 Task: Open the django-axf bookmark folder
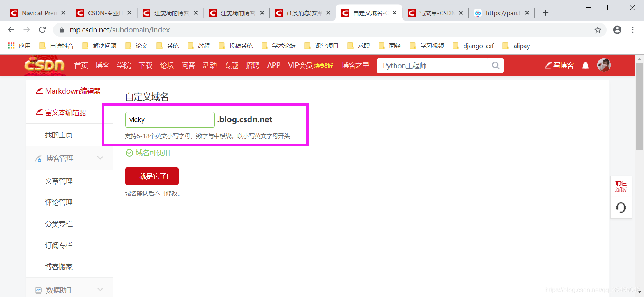473,46
